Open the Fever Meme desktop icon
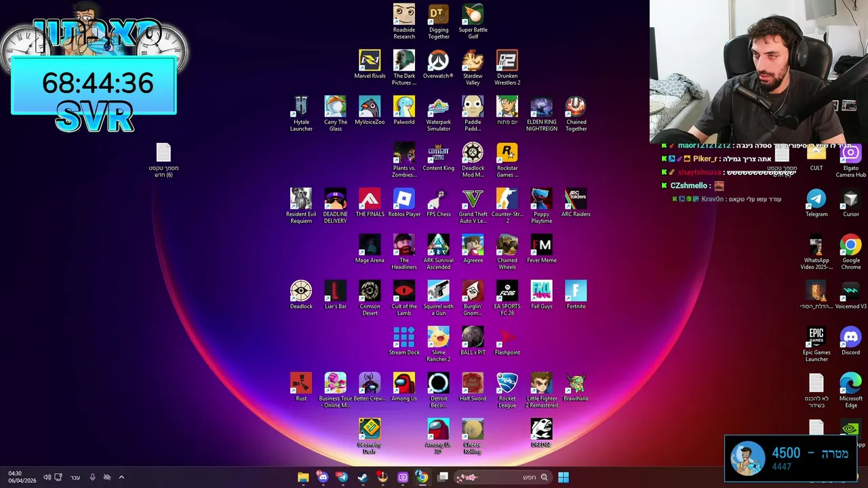Screen dimensions: 868x488 tap(542, 249)
